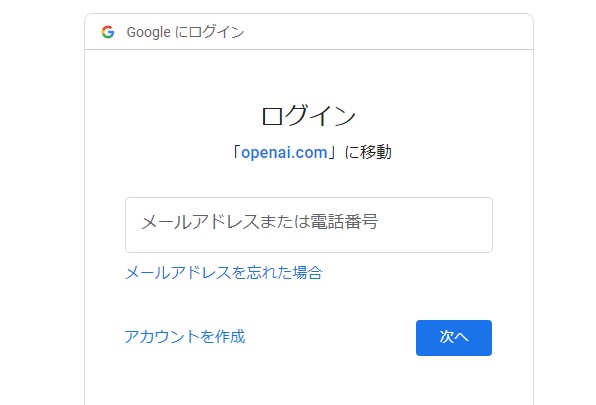Viewport: 596px width, 405px height.
Task: Click the header bar right of Google にログイン
Action: pyautogui.click(x=388, y=32)
